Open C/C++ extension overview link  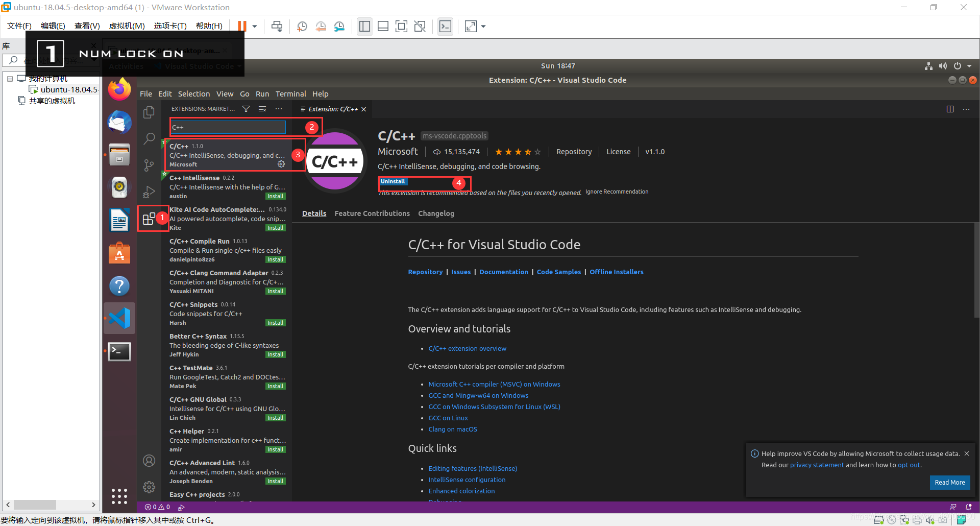pos(467,348)
